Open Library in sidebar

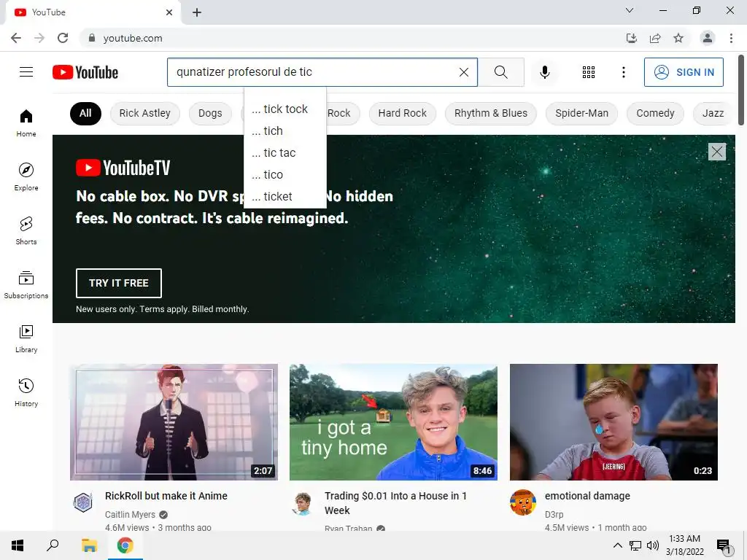[x=26, y=338]
